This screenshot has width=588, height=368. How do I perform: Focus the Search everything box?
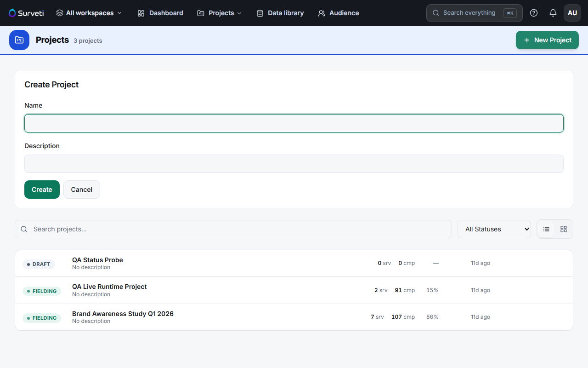click(x=474, y=13)
